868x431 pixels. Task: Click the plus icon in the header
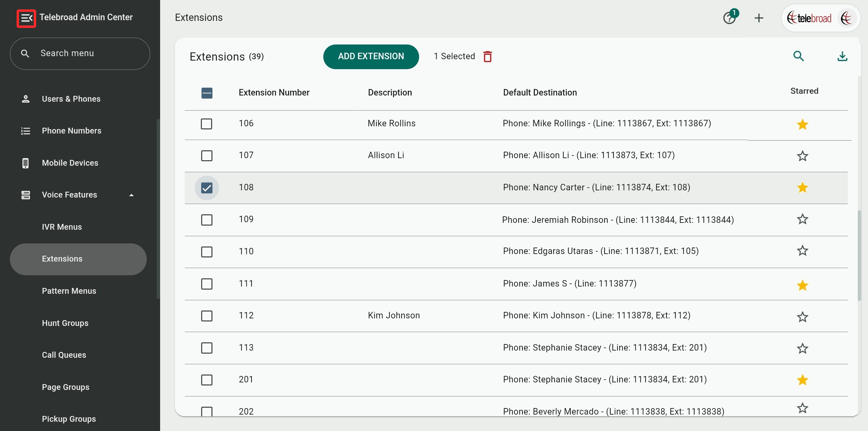759,18
